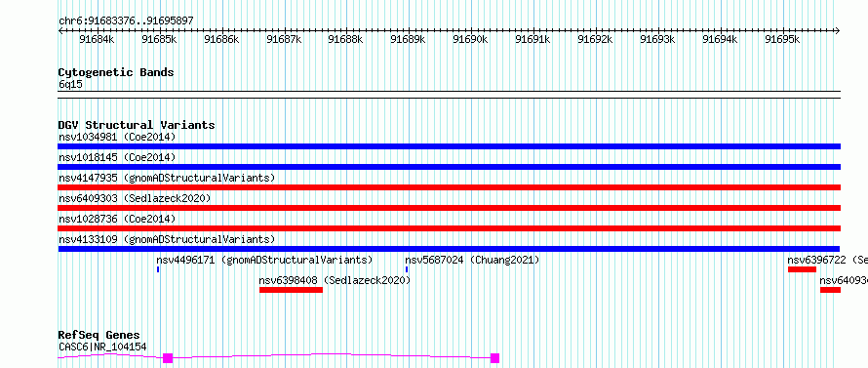Click the CASC6 exon box near 91685k

pyautogui.click(x=168, y=358)
